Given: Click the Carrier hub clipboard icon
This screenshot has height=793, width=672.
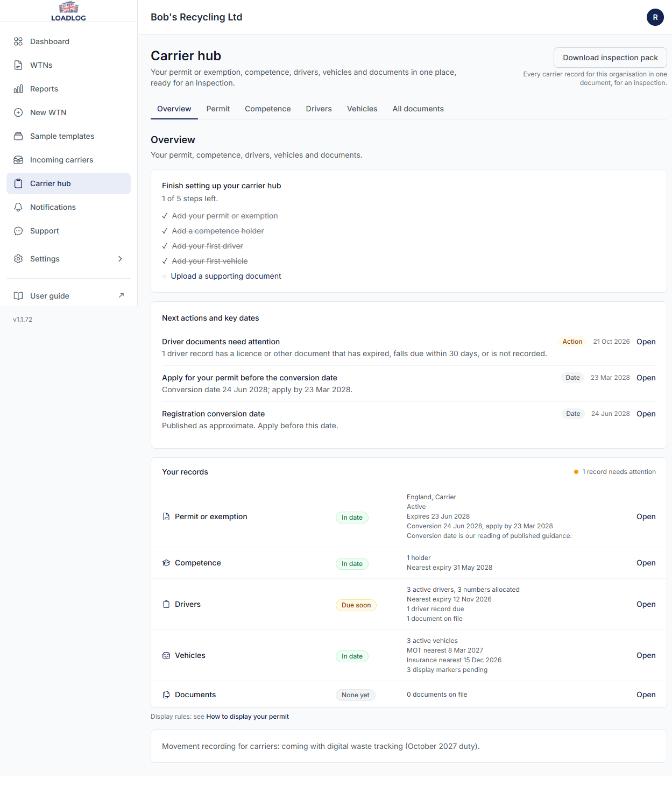Looking at the screenshot, I should [18, 183].
